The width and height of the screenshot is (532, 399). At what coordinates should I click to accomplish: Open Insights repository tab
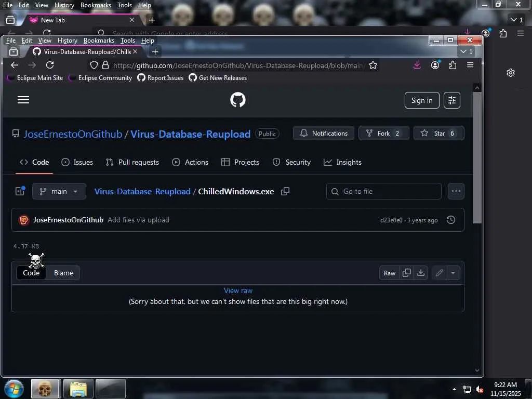pos(342,162)
